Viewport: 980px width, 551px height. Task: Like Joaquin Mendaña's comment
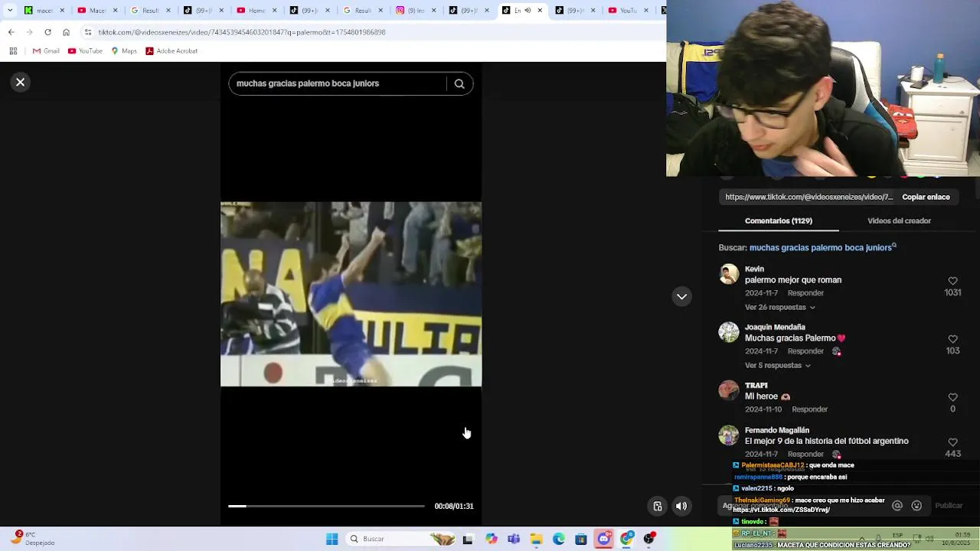[952, 339]
